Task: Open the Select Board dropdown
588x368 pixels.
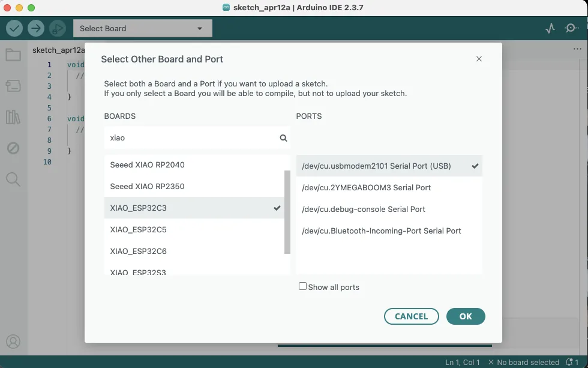Action: click(142, 28)
